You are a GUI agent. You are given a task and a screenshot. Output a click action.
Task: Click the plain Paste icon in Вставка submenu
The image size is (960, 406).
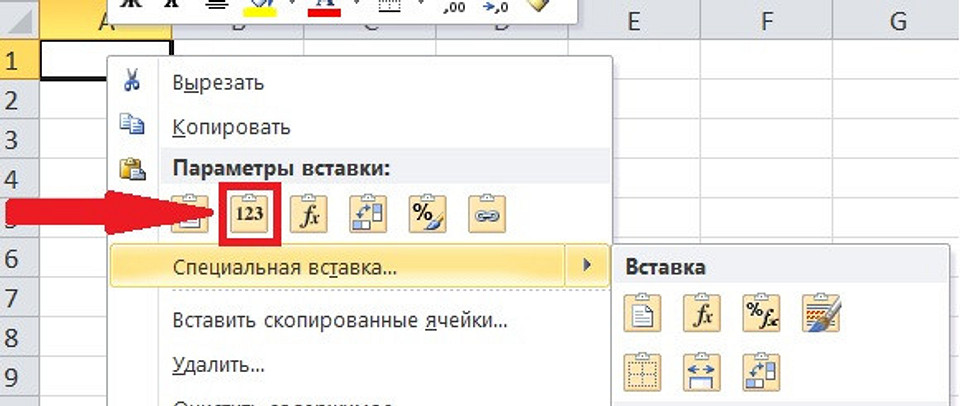(642, 313)
